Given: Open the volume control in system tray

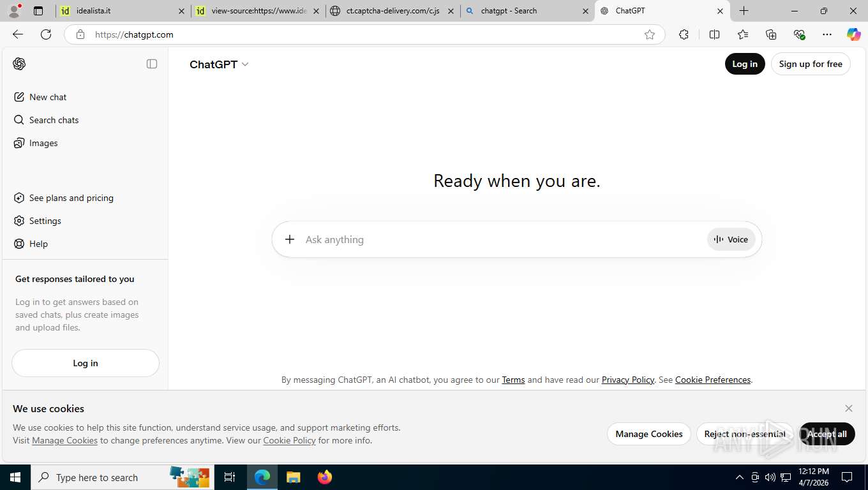Looking at the screenshot, I should (x=770, y=477).
